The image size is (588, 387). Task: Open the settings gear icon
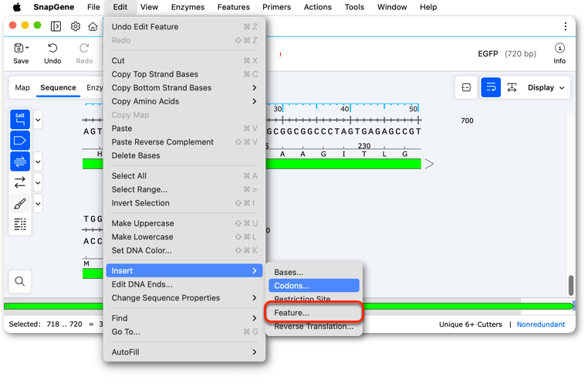[x=76, y=26]
